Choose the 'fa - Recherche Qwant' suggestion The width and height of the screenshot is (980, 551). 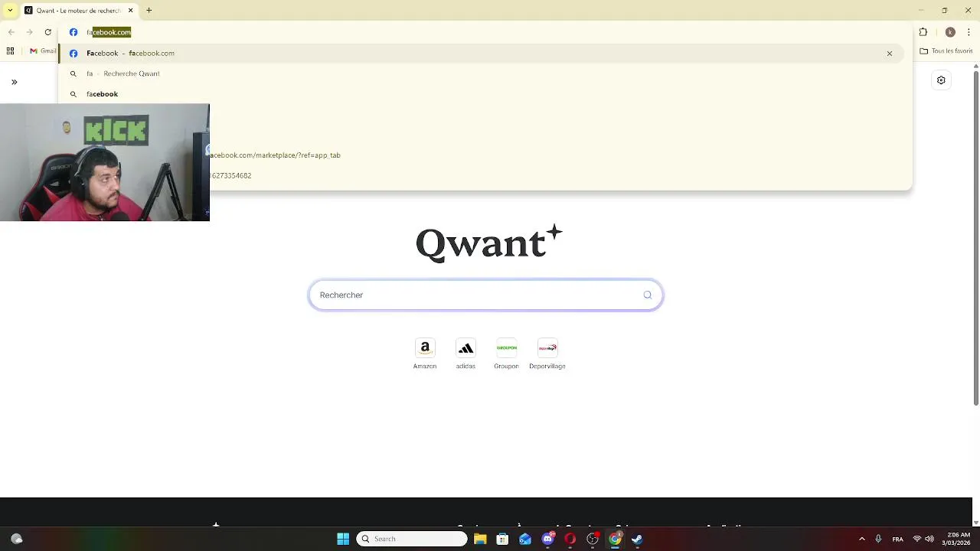coord(481,73)
